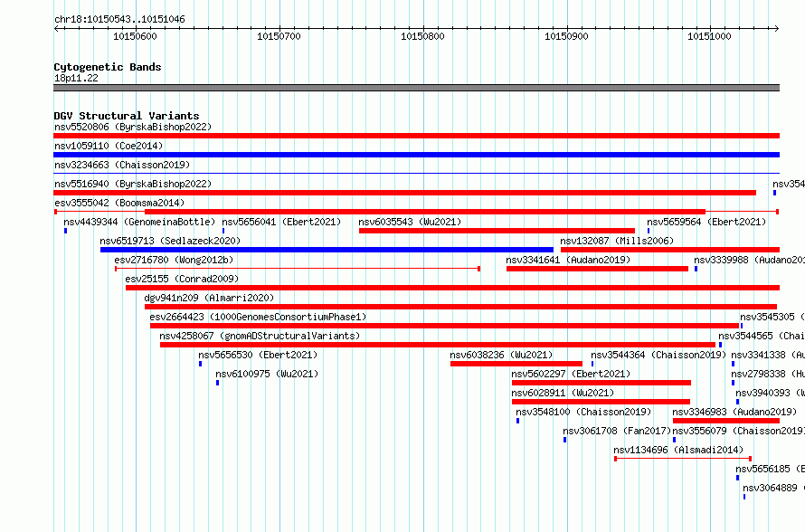Image resolution: width=805 pixels, height=532 pixels.
Task: Select nsv5516940 (ByrskaBishop2022) label
Action: (x=133, y=184)
